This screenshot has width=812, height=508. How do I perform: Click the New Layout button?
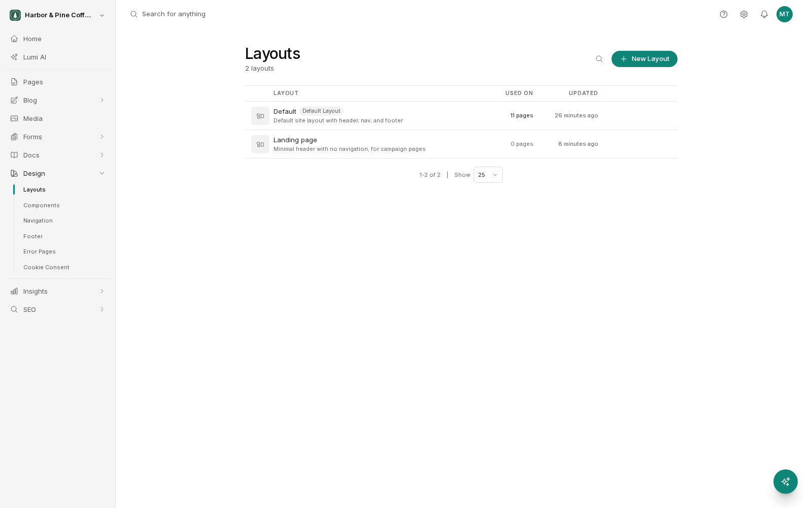[x=645, y=59]
